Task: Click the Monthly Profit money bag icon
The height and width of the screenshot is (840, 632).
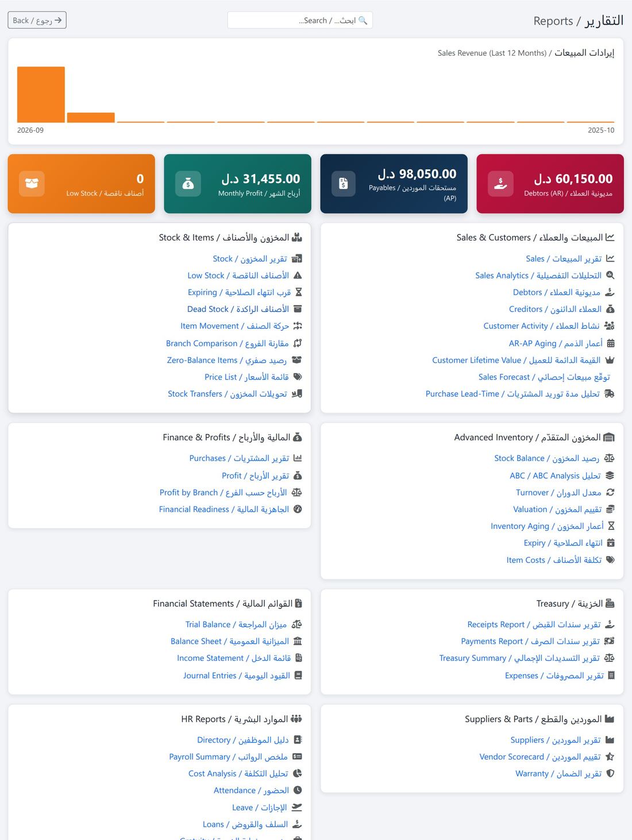Action: (188, 184)
